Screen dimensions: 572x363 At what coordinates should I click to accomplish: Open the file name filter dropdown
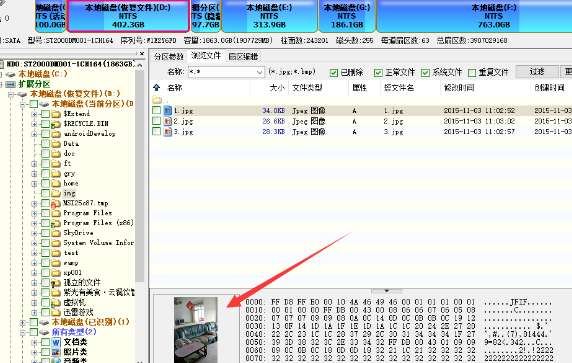pos(260,72)
